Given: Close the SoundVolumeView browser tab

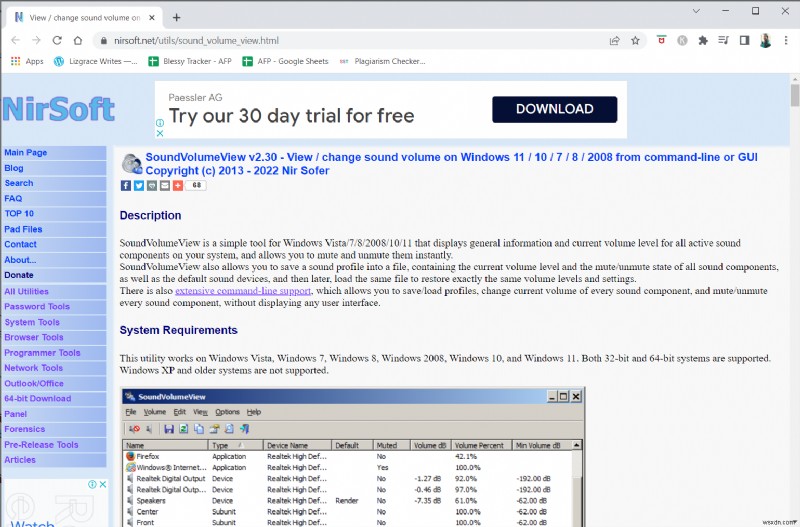Looking at the screenshot, I should (x=152, y=17).
